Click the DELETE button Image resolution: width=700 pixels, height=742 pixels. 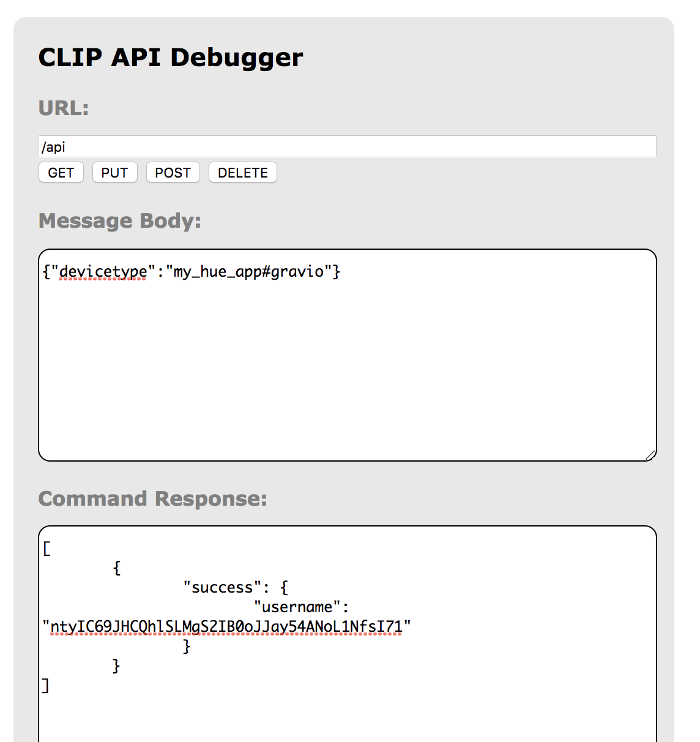point(243,173)
